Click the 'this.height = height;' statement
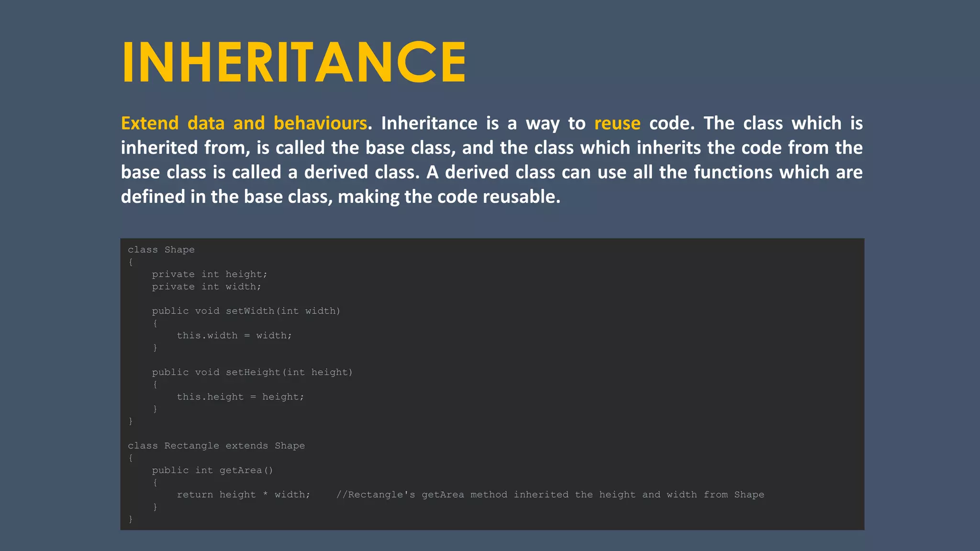Image resolution: width=980 pixels, height=551 pixels. (x=240, y=397)
